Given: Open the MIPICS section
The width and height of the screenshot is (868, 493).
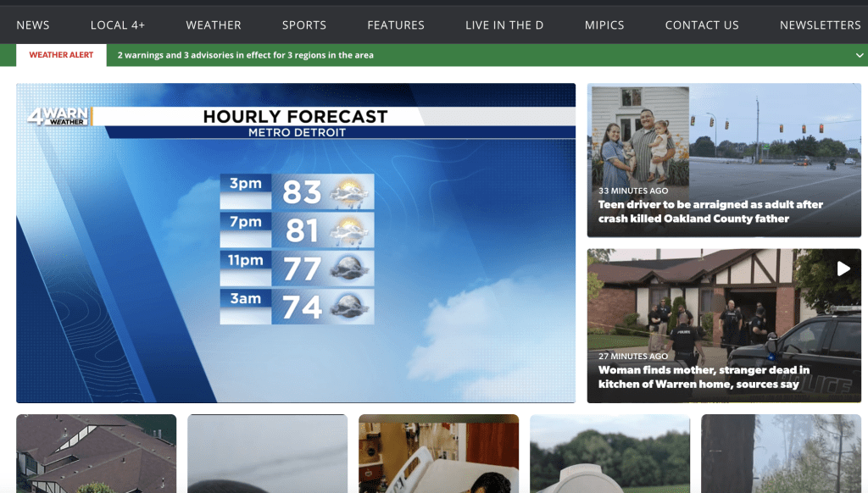Looking at the screenshot, I should (x=604, y=25).
